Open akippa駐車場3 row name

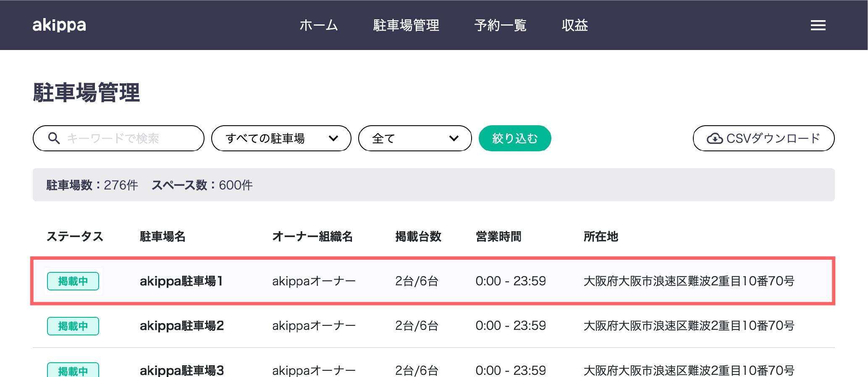181,370
